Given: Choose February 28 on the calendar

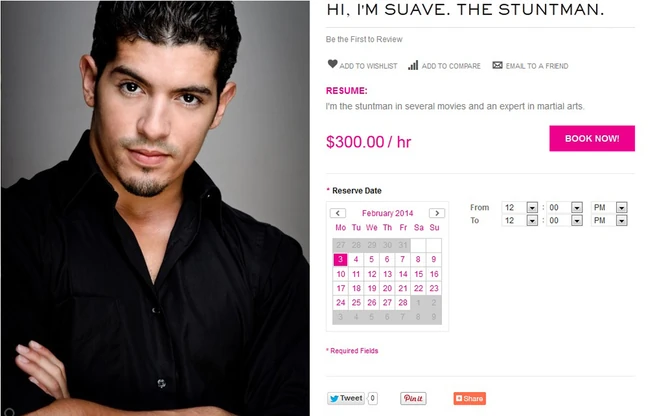Looking at the screenshot, I should click(x=403, y=302).
